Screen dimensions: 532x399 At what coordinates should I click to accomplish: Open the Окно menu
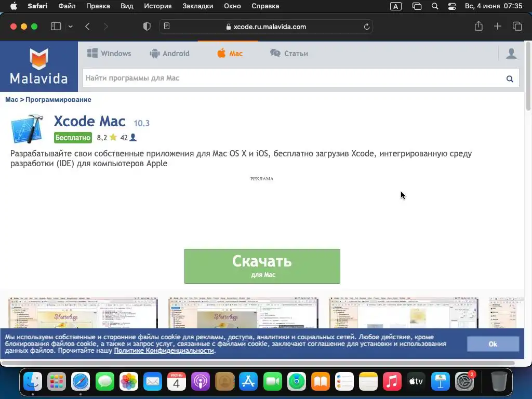coord(232,6)
